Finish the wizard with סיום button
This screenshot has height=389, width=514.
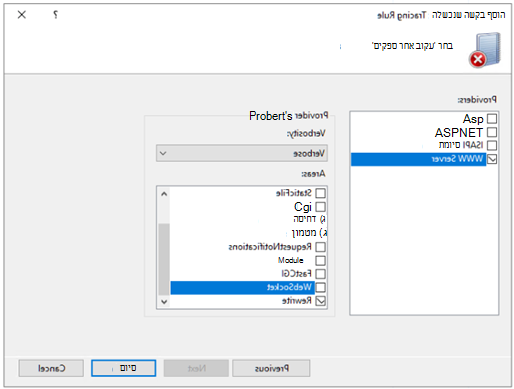(123, 368)
